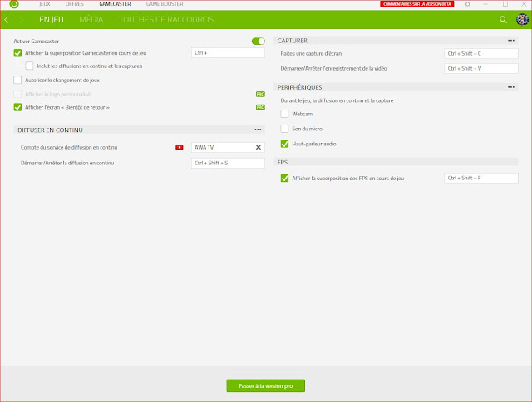Remove AWA TV account with X
This screenshot has width=532, height=402.
point(259,147)
